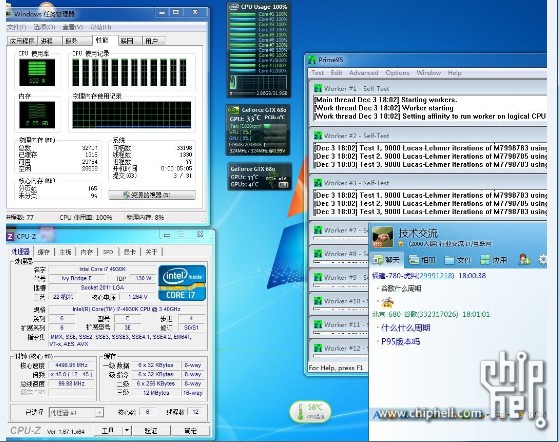The width and height of the screenshot is (559, 442).
Task: Click the group avatar in 技术交流 chat
Action: tap(383, 237)
